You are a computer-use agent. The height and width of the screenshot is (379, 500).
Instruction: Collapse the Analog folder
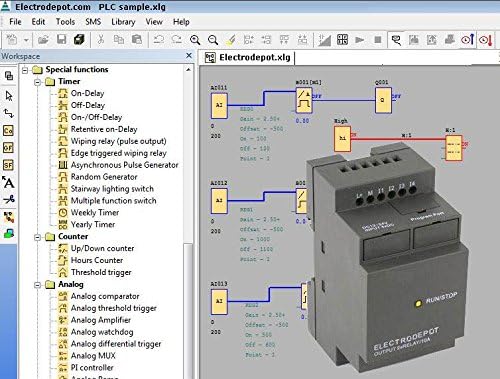(x=38, y=285)
